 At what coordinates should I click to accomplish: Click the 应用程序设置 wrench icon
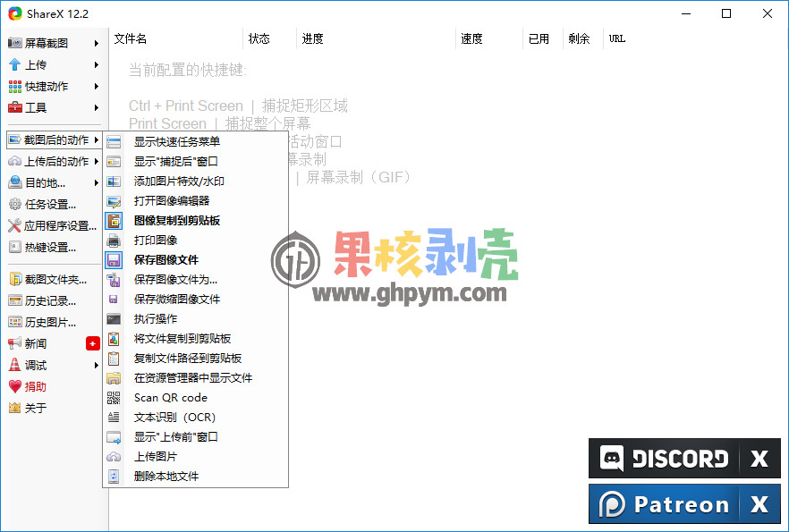point(14,225)
